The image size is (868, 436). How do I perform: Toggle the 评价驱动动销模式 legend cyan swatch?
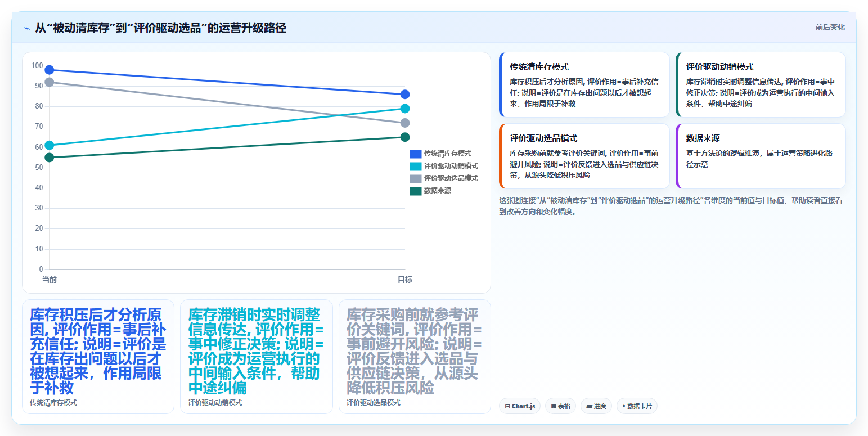(416, 166)
